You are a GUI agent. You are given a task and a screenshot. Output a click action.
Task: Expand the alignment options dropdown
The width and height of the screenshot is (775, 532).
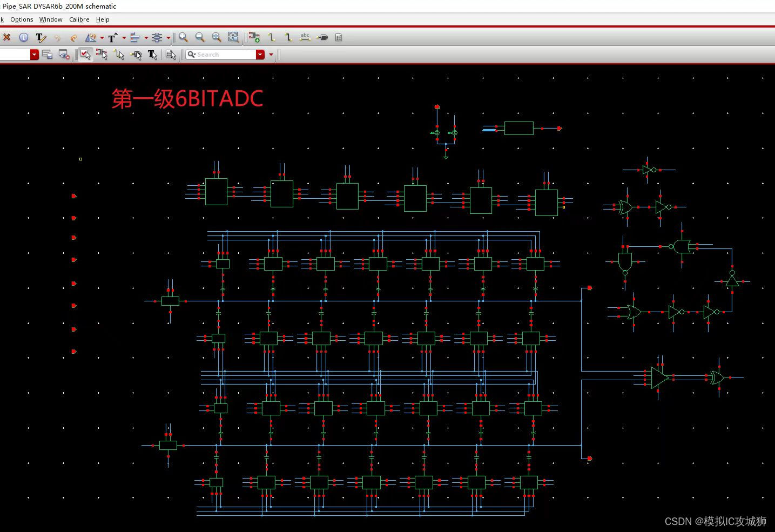[145, 37]
